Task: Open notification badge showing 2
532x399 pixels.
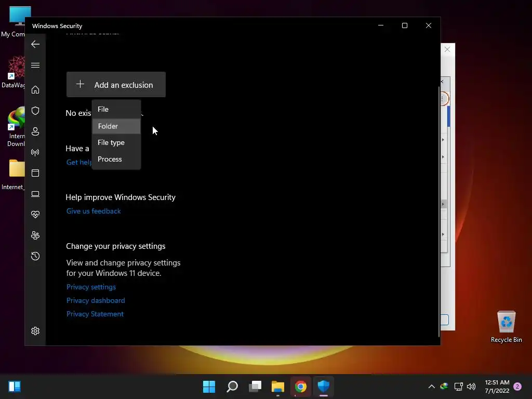Action: 517,387
